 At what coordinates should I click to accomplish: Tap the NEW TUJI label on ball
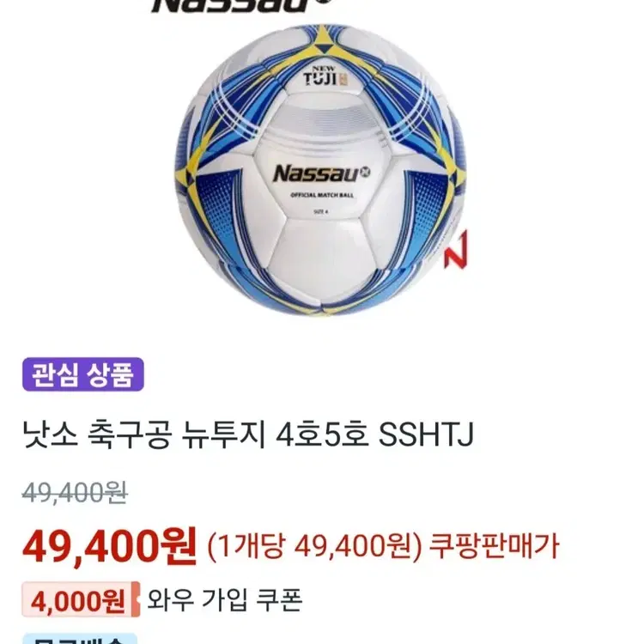coord(325,76)
